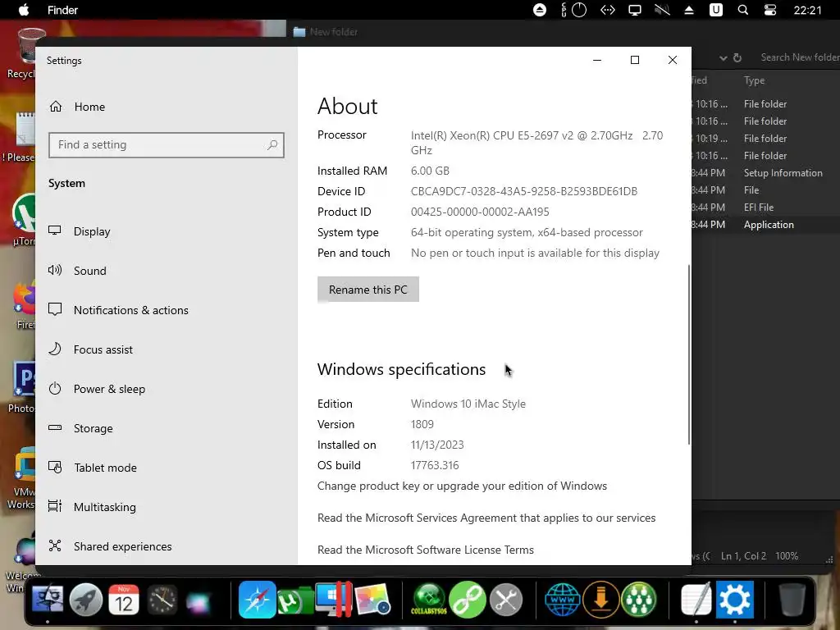Click the display monitor icon in menu bar

[x=635, y=10]
